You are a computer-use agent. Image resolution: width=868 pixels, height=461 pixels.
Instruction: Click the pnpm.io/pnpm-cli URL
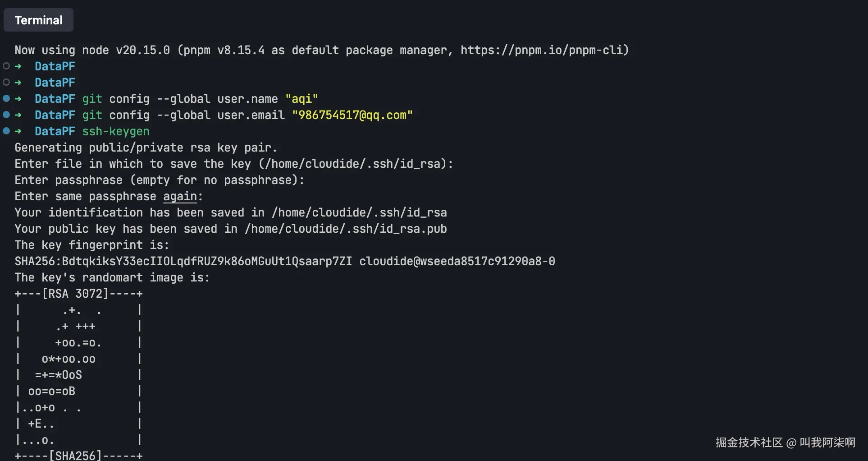[x=541, y=50]
